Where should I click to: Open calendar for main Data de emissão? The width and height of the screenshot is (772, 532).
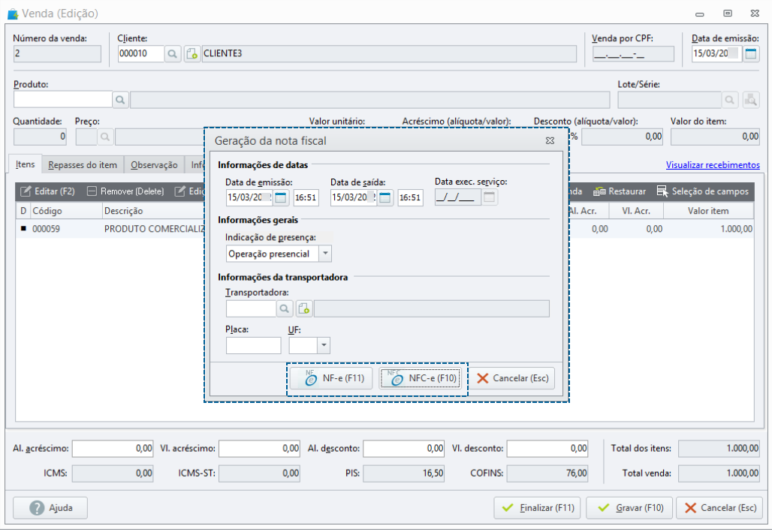pyautogui.click(x=751, y=53)
